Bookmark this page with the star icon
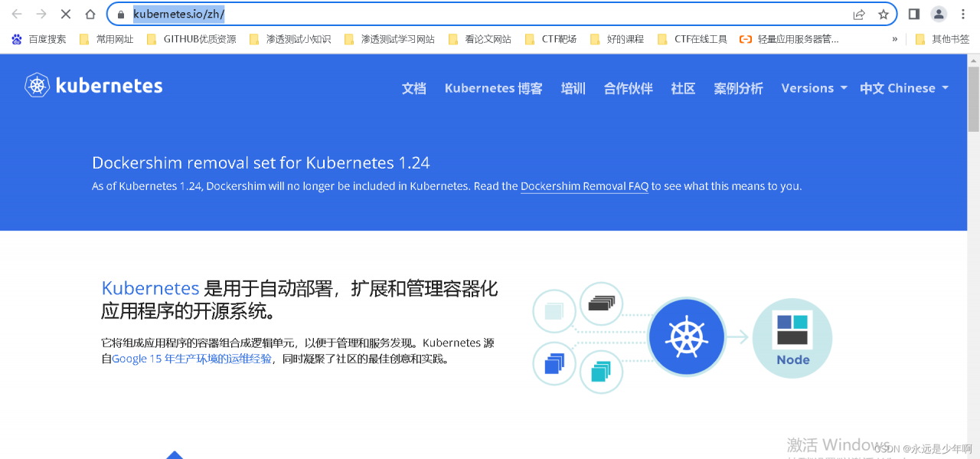 click(883, 15)
